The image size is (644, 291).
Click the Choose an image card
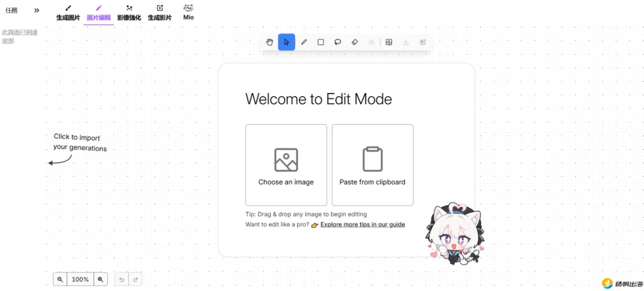point(286,165)
